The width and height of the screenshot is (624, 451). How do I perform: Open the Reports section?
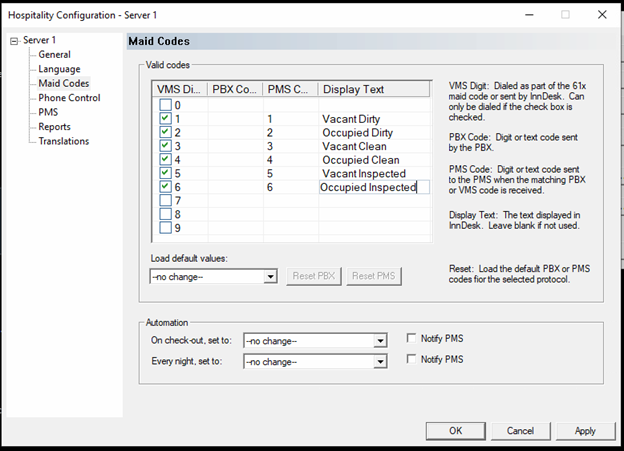(55, 127)
